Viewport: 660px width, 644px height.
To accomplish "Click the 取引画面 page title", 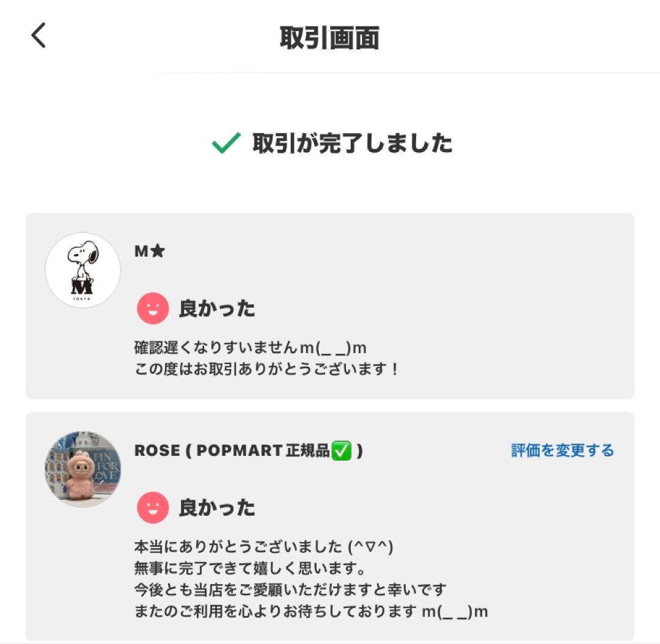I will click(x=330, y=38).
